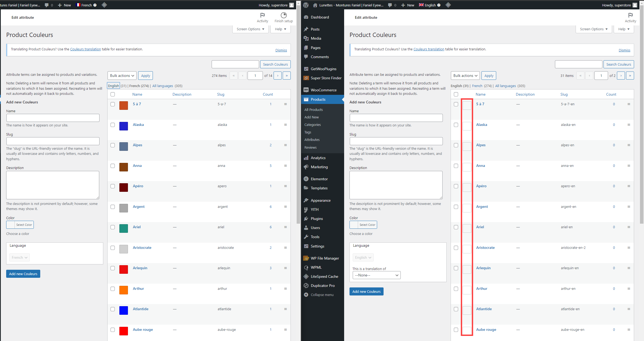Switch to the French filter in right window
This screenshot has height=341, width=644.
coord(477,86)
